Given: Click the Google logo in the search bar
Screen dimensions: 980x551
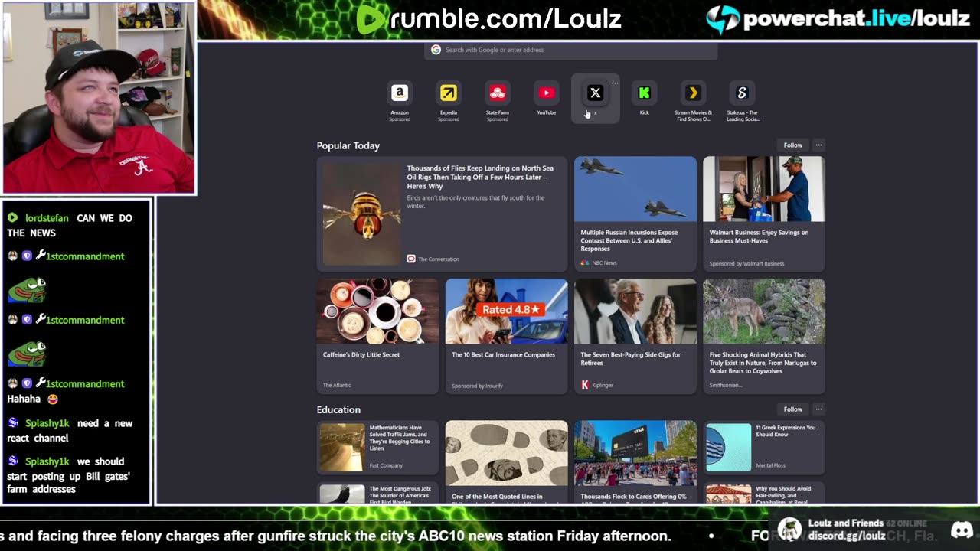Looking at the screenshot, I should pos(436,50).
